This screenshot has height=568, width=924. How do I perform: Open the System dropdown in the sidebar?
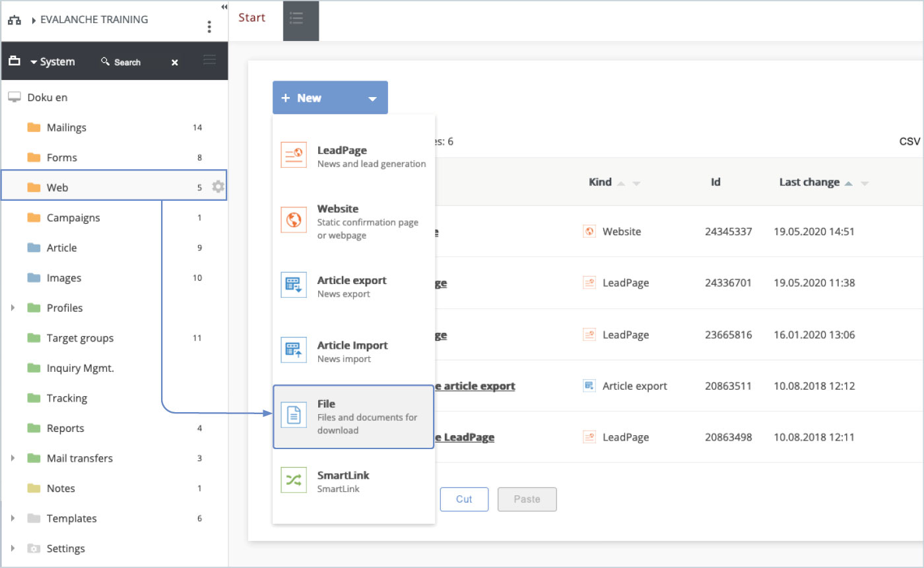[51, 61]
